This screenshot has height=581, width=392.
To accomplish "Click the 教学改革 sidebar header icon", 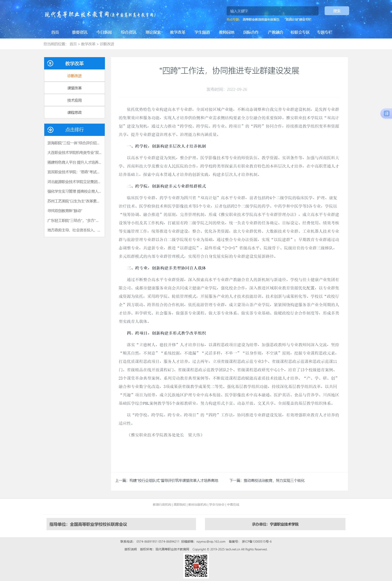I will point(50,63).
